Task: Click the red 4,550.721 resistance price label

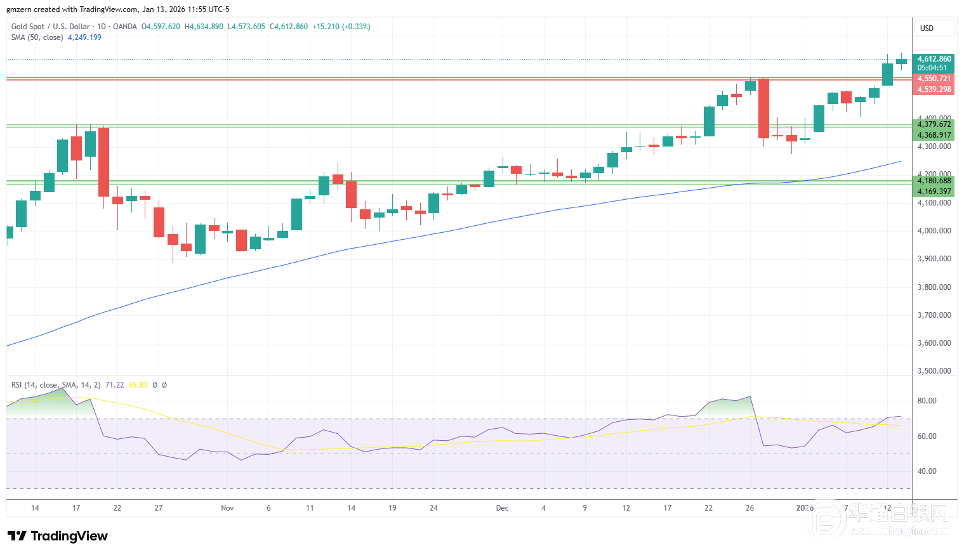Action: [933, 77]
